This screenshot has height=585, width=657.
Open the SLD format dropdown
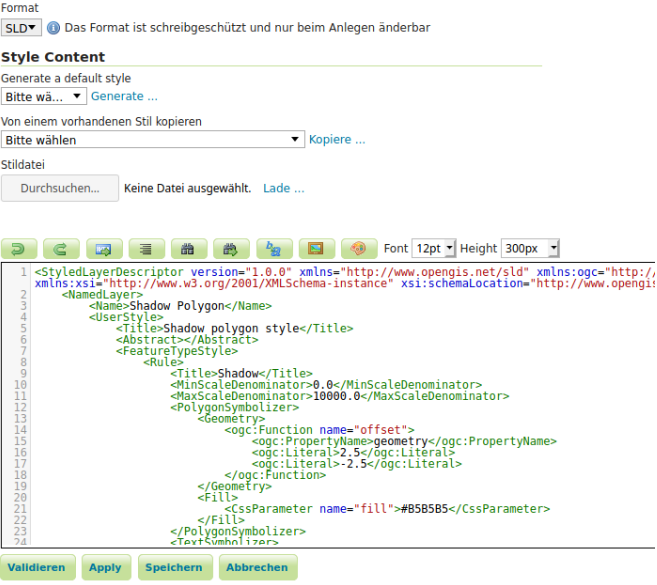[x=21, y=28]
